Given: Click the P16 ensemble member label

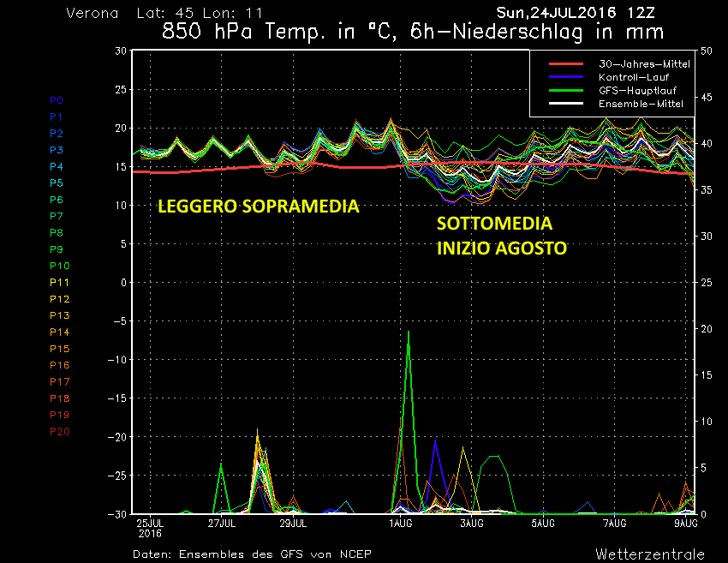Looking at the screenshot, I should pos(59,365).
